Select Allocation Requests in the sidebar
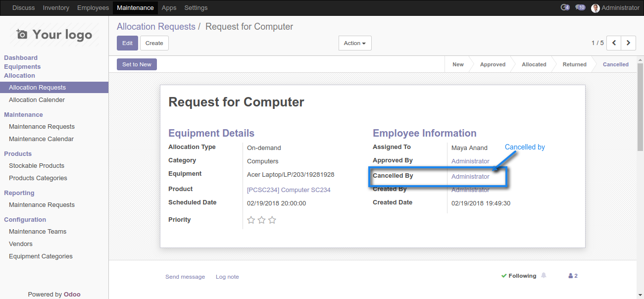The height and width of the screenshot is (299, 644). (54, 88)
